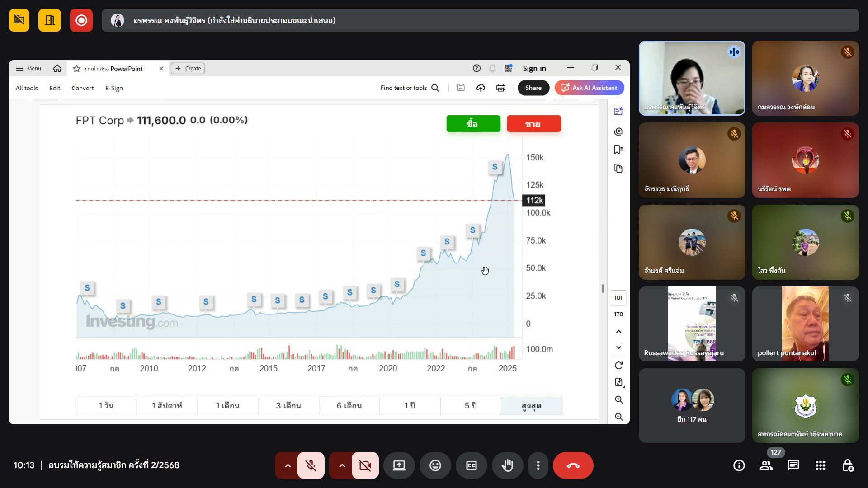This screenshot has height=488, width=868.
Task: Open video settings arrow beside camera
Action: (342, 465)
